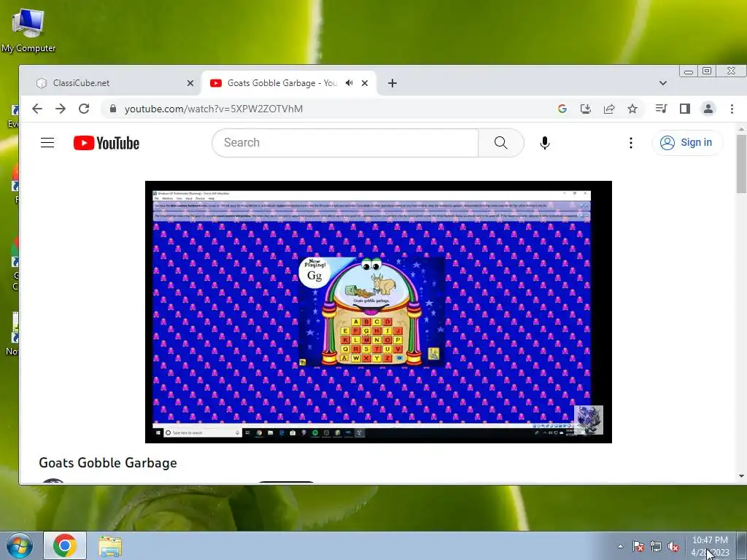Click the scrollbar up arrow
Viewport: 747px width, 560px height.
[741, 128]
